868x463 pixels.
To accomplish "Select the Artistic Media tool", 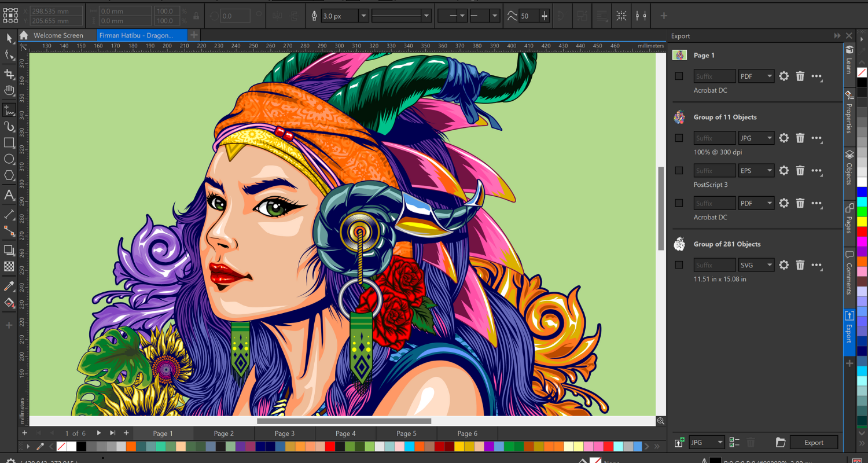I will [9, 126].
